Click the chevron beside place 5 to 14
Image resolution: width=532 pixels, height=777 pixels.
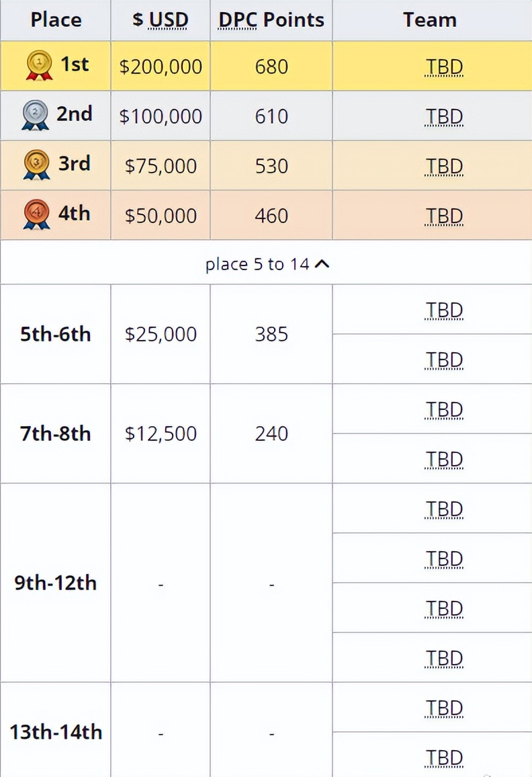tap(322, 264)
